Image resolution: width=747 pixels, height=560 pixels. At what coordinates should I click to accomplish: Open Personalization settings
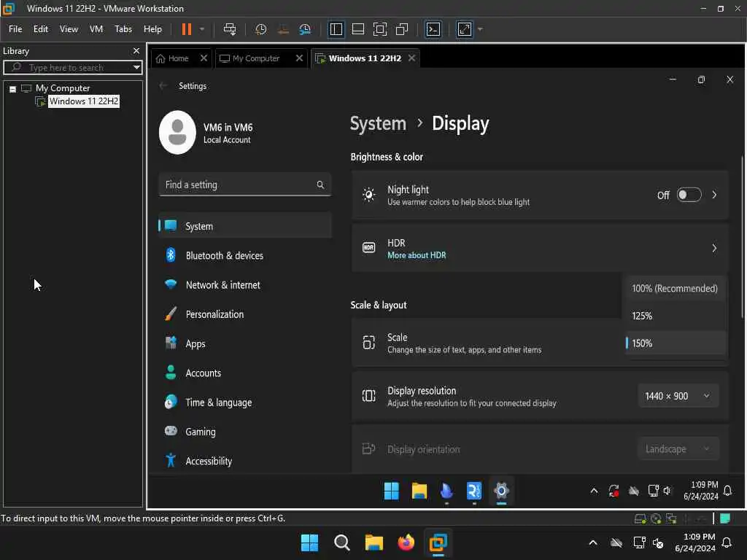pos(245,314)
